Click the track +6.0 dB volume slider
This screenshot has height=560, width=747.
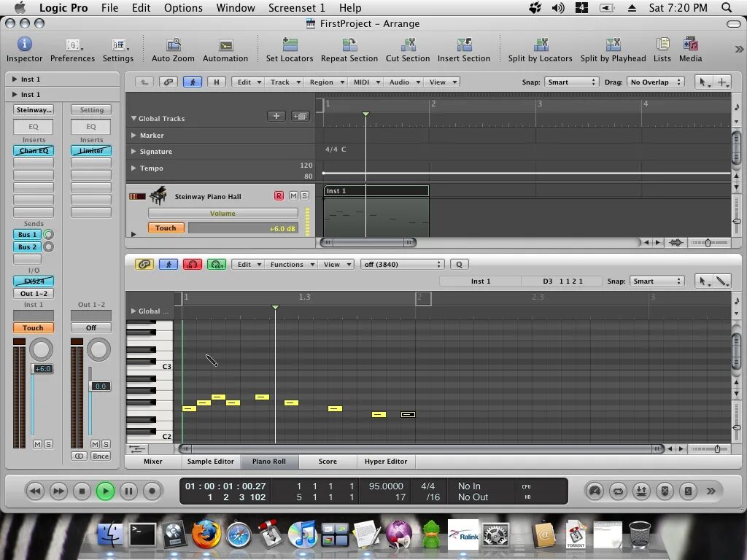click(x=244, y=228)
